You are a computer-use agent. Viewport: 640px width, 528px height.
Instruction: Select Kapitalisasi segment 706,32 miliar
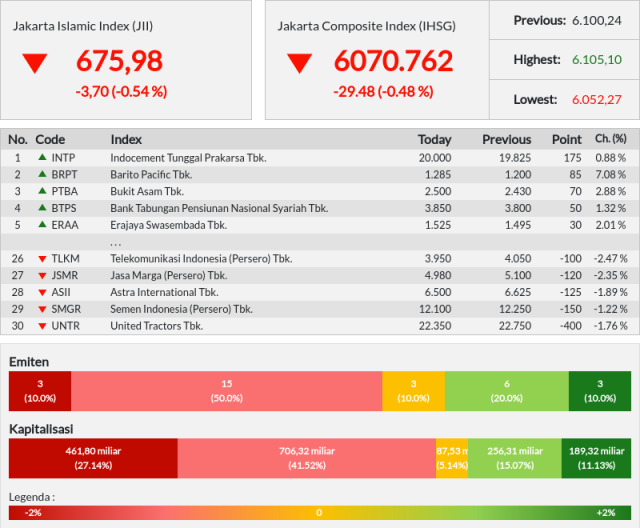pyautogui.click(x=307, y=458)
